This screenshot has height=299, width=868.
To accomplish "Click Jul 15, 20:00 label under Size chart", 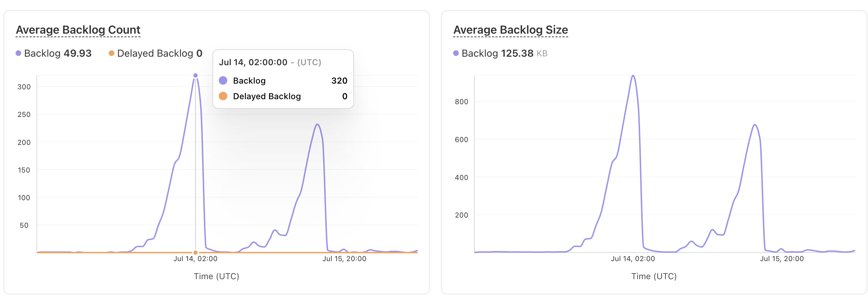I will 782,259.
